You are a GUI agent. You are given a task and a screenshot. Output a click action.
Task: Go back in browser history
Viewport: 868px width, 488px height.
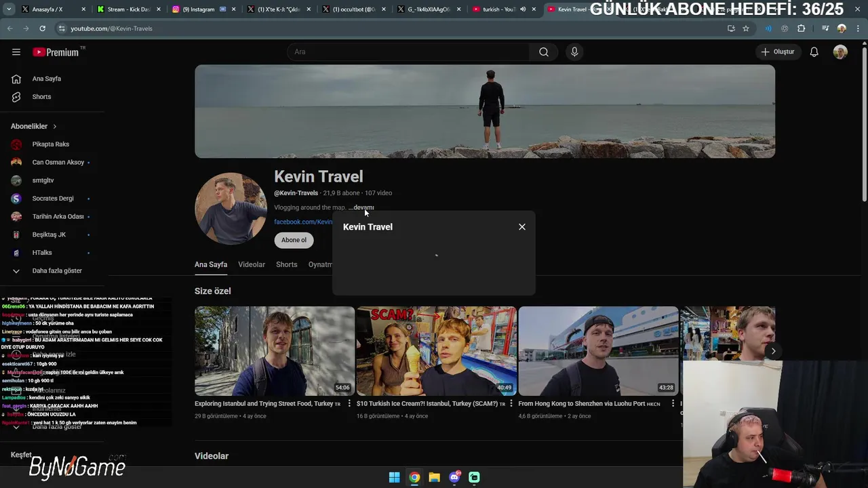click(x=9, y=28)
